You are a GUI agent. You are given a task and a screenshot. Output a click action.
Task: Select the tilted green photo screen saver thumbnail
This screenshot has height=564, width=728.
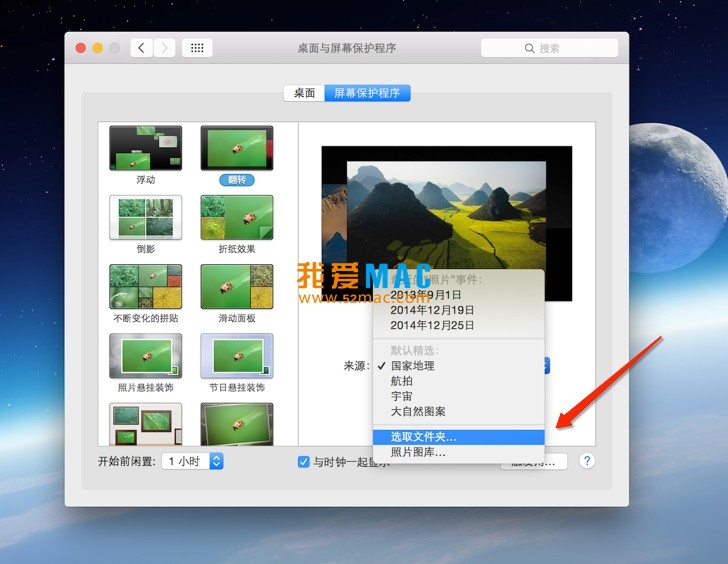(237, 424)
